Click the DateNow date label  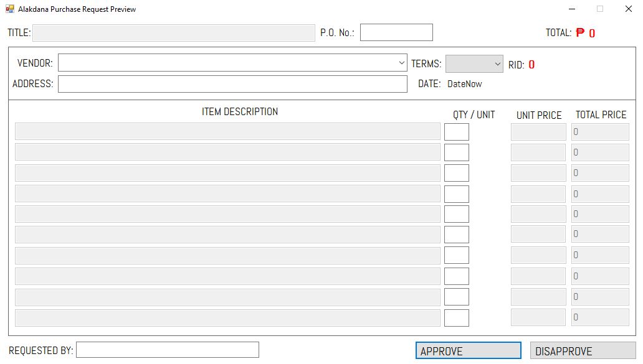[x=465, y=84]
